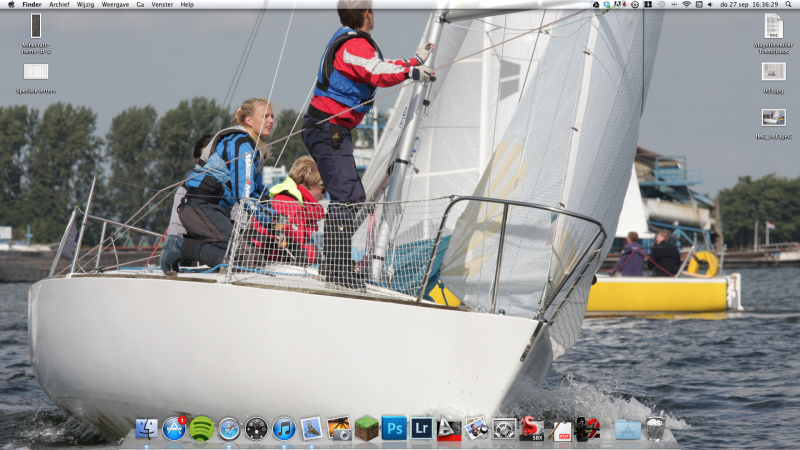
Task: Open the Help menu
Action: [x=187, y=4]
